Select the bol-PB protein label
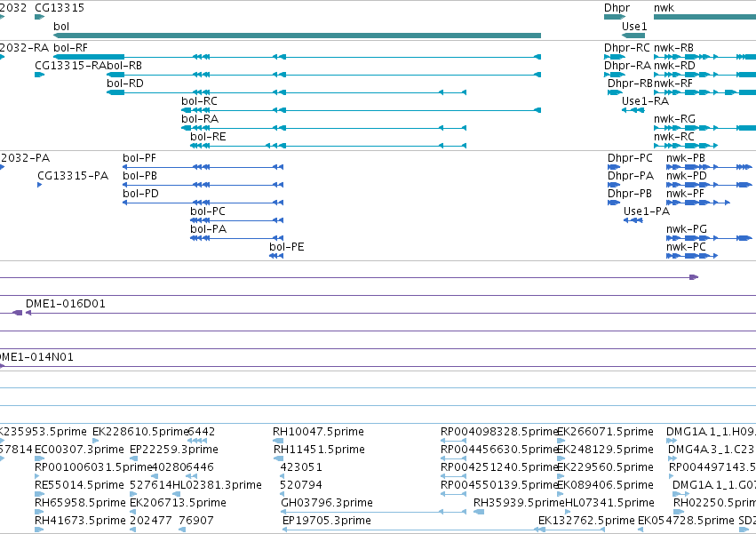The height and width of the screenshot is (534, 756). pyautogui.click(x=139, y=176)
